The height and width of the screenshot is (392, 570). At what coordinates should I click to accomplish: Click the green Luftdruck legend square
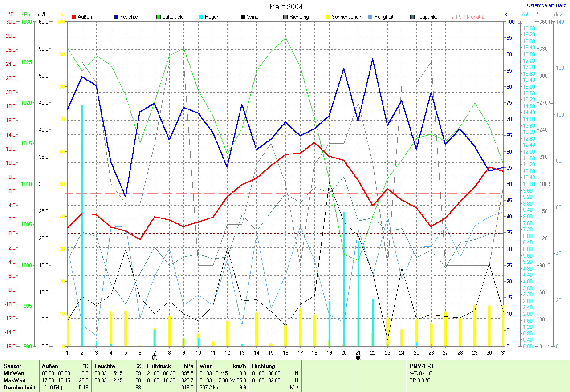click(x=159, y=17)
